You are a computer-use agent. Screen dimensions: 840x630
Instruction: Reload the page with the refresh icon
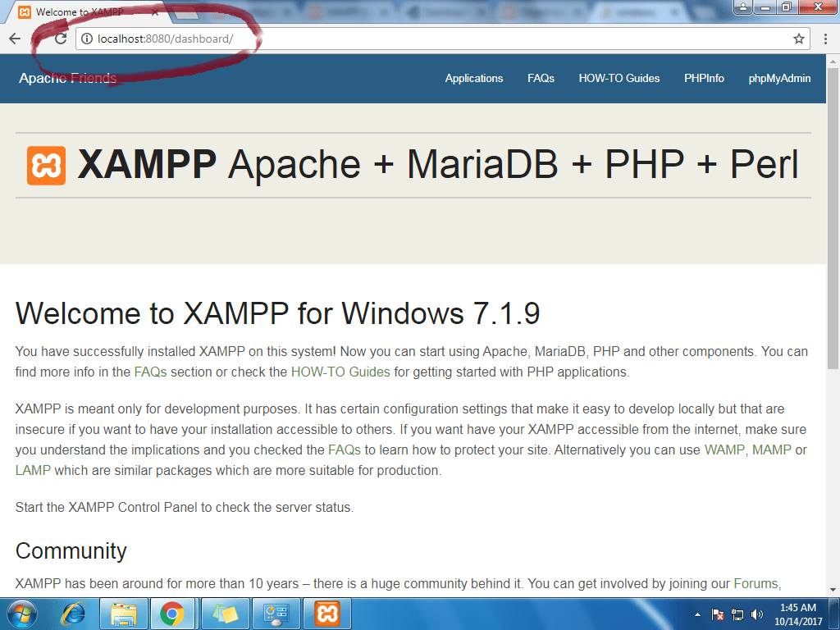click(x=61, y=39)
